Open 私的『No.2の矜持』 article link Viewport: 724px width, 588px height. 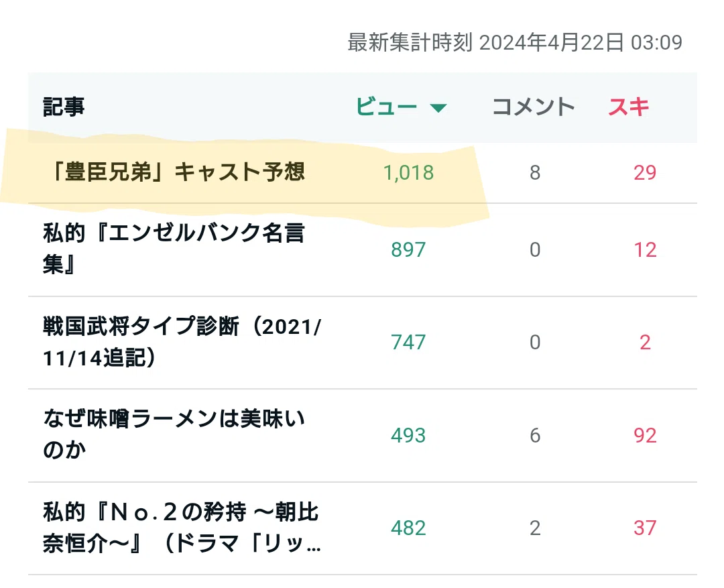(182, 528)
